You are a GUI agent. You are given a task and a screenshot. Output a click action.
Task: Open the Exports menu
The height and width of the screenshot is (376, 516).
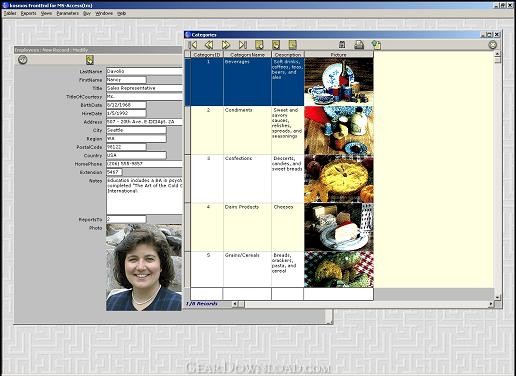coord(28,13)
